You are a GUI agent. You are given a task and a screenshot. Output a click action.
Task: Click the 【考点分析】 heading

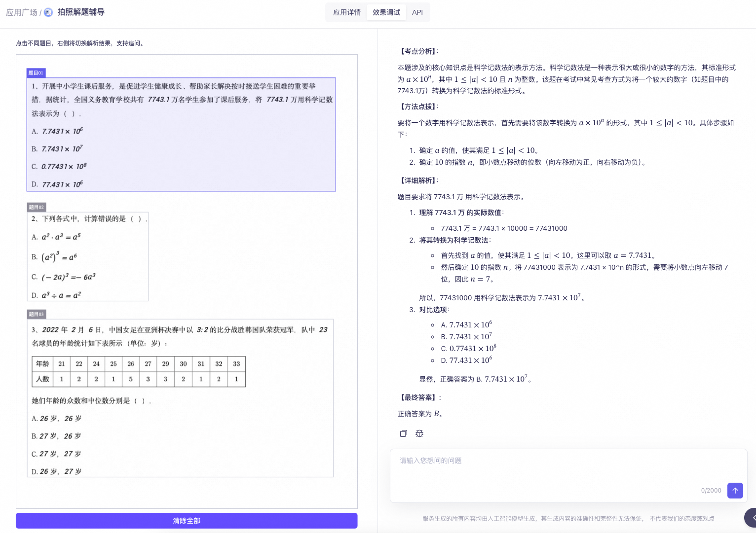[418, 51]
